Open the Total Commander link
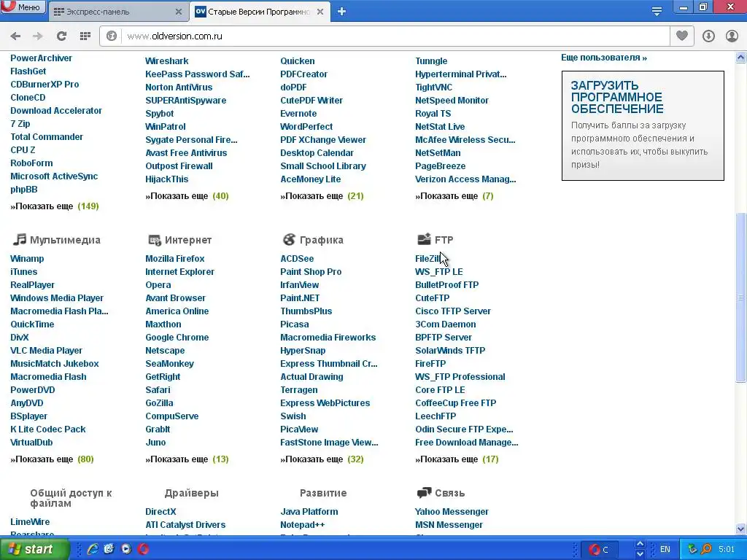This screenshot has width=747, height=560. (x=47, y=137)
